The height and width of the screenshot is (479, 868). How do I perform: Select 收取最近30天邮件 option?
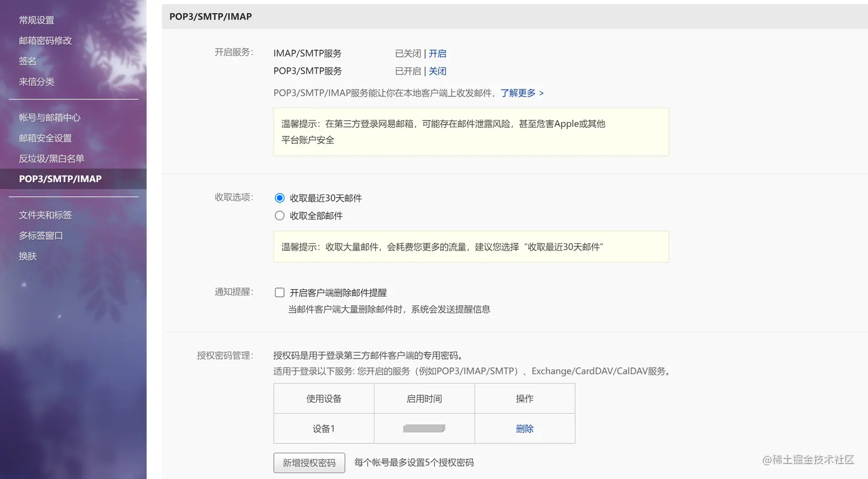pos(280,197)
